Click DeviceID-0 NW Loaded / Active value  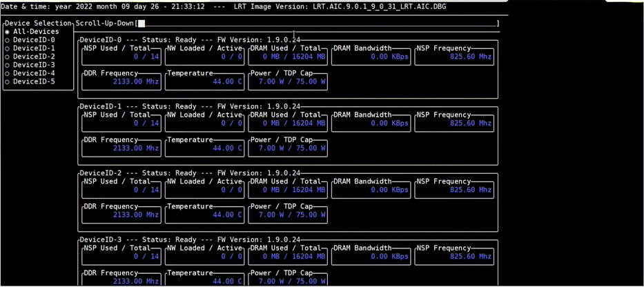click(x=232, y=57)
